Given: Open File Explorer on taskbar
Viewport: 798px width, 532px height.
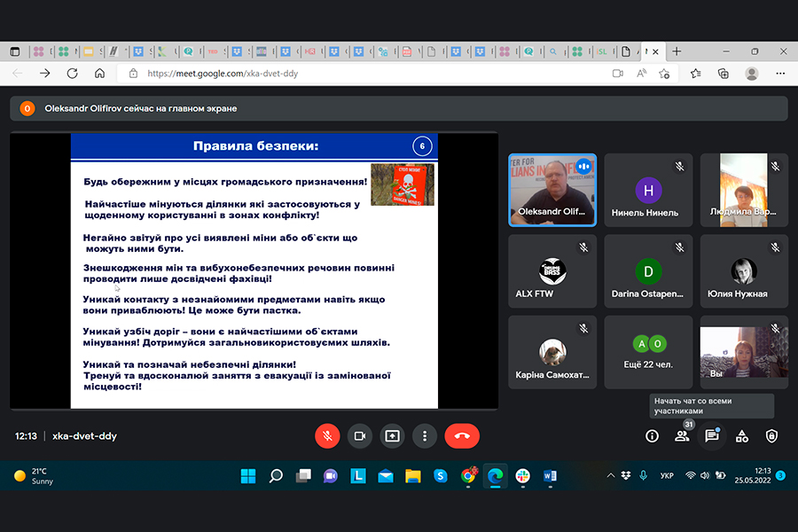Looking at the screenshot, I should point(413,476).
